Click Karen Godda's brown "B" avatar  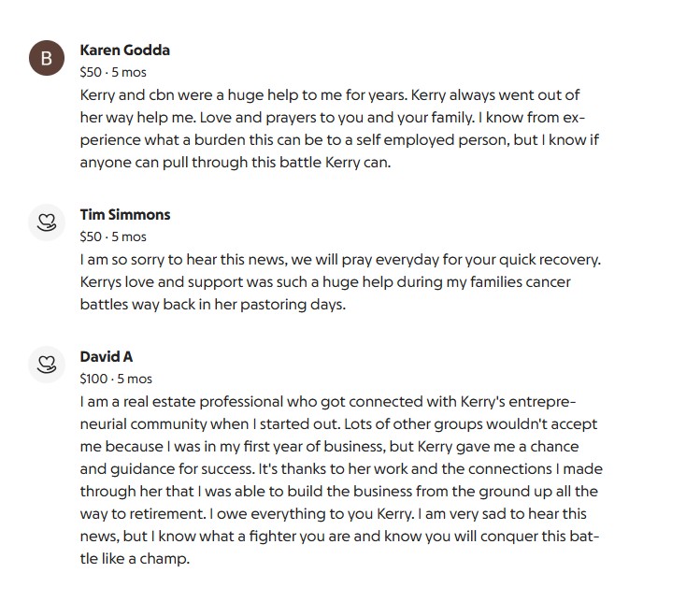pos(46,59)
